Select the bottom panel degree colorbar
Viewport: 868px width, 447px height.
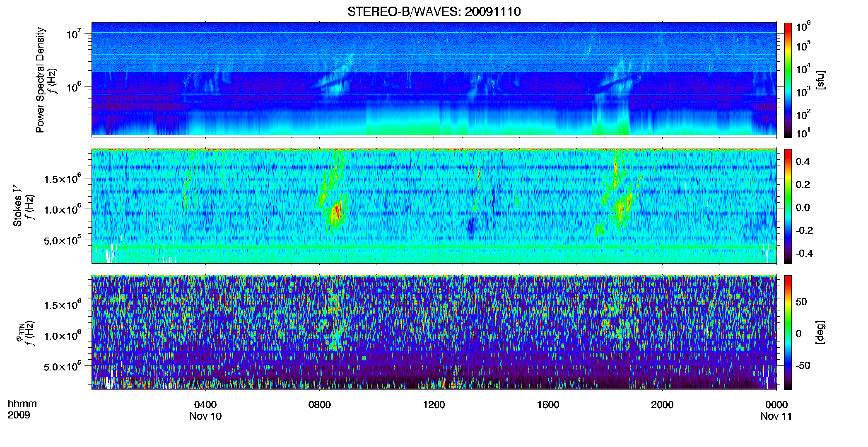[x=788, y=332]
